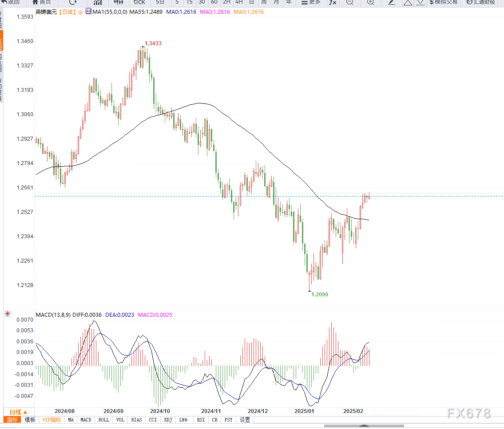This screenshot has width=504, height=429.
Task: Click the 模拟交易 button
Action: click(443, 2)
